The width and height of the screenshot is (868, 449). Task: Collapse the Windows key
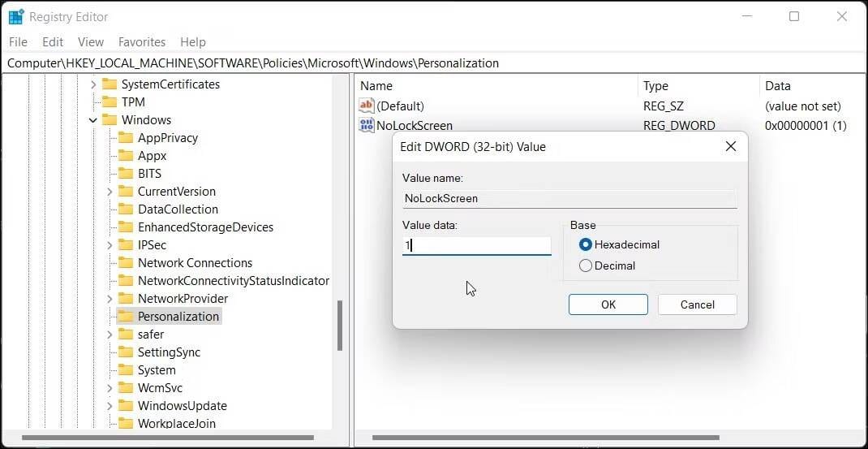pyautogui.click(x=93, y=119)
